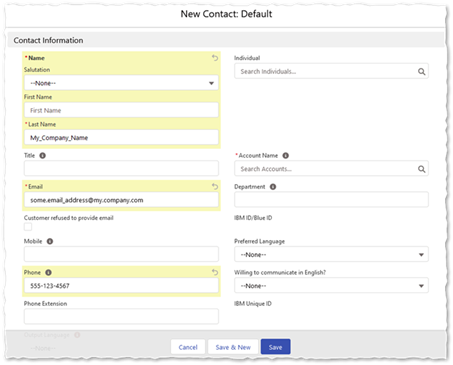Focus the Mobile input field
The image size is (453, 365).
(x=121, y=254)
